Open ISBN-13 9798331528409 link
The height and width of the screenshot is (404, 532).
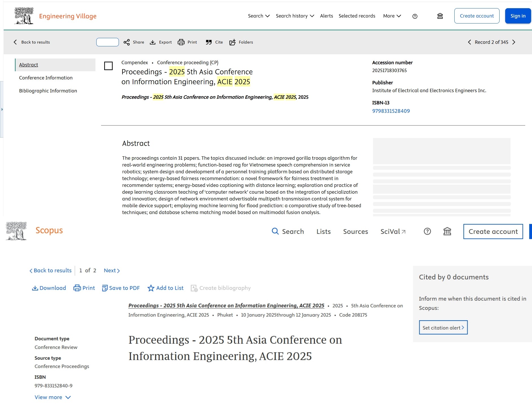coord(391,111)
